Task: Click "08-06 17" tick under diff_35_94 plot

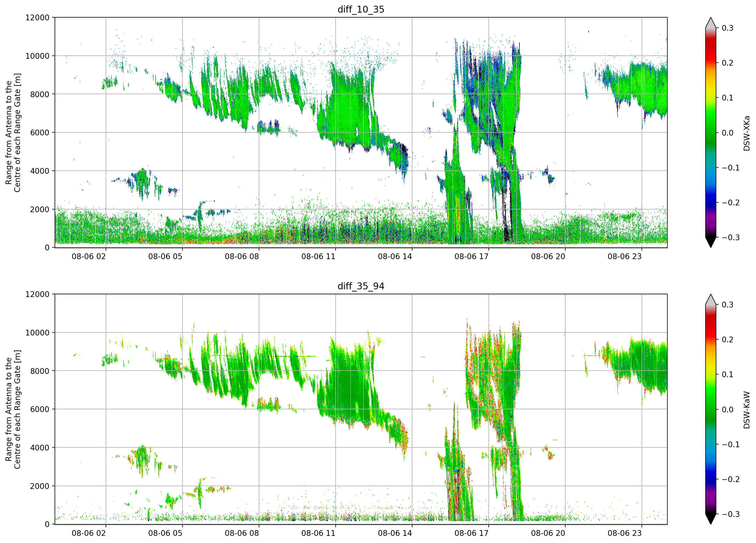Action: pos(472,533)
